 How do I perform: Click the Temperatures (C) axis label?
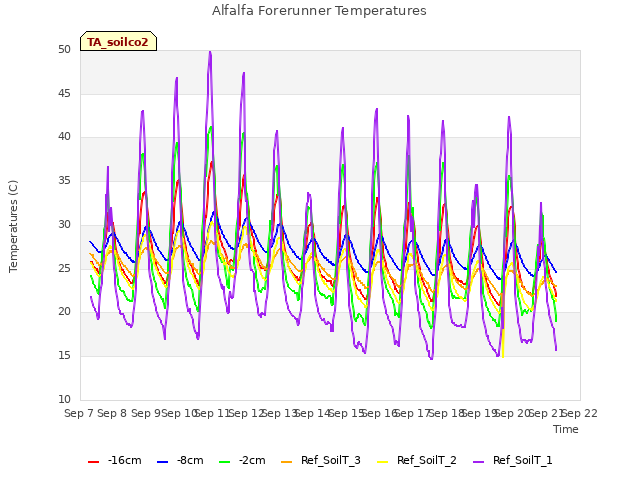coord(13,226)
